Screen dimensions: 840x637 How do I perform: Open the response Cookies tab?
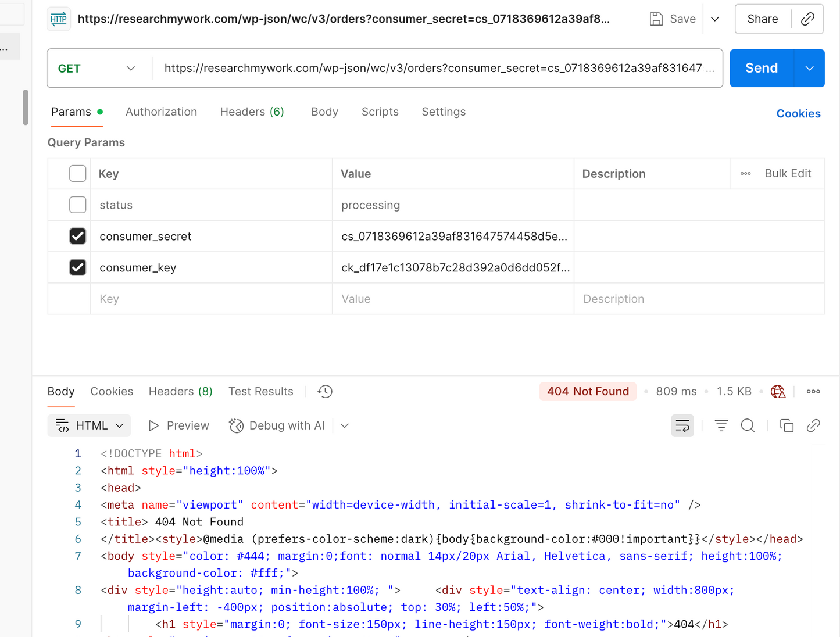tap(112, 391)
